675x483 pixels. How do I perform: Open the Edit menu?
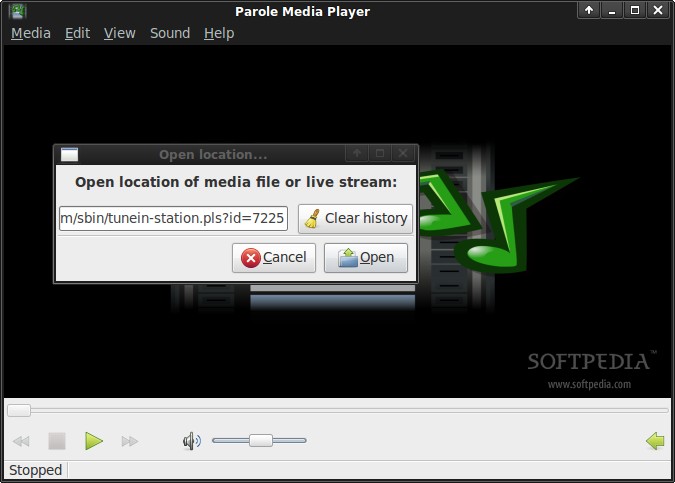77,33
